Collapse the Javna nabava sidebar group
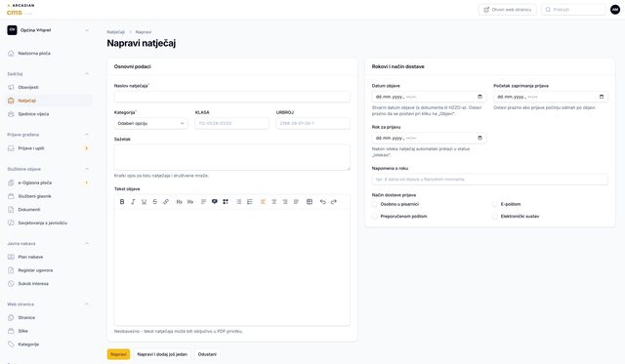This screenshot has height=364, width=625. [87, 243]
